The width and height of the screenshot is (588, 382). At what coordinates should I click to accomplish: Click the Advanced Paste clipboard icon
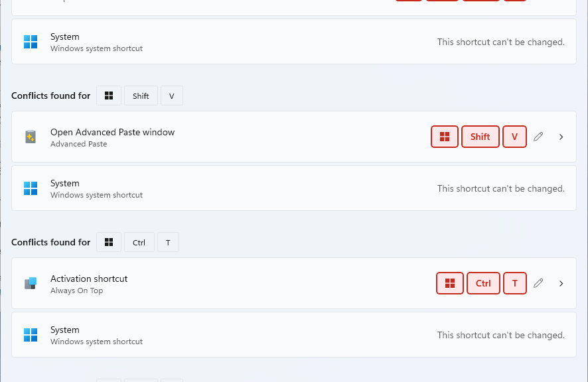31,137
